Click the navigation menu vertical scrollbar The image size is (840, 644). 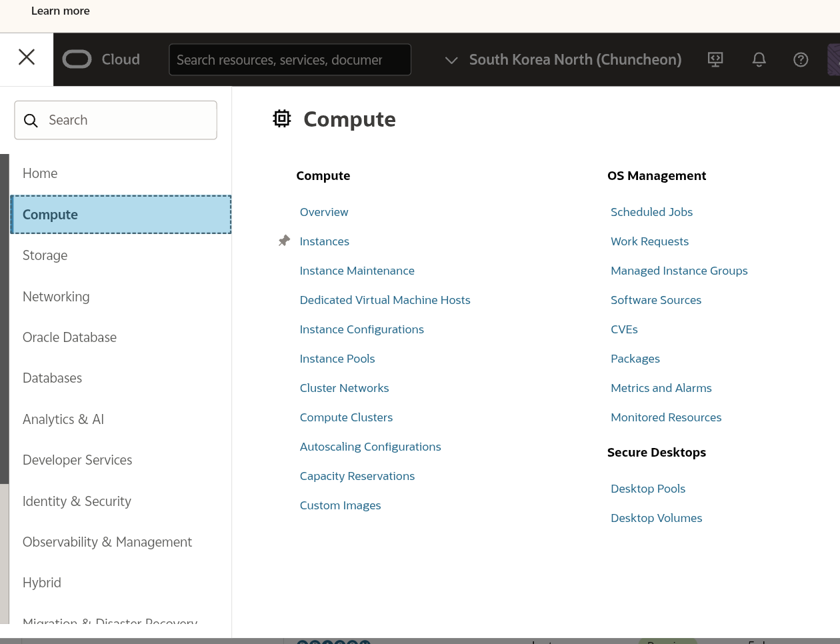[5, 319]
